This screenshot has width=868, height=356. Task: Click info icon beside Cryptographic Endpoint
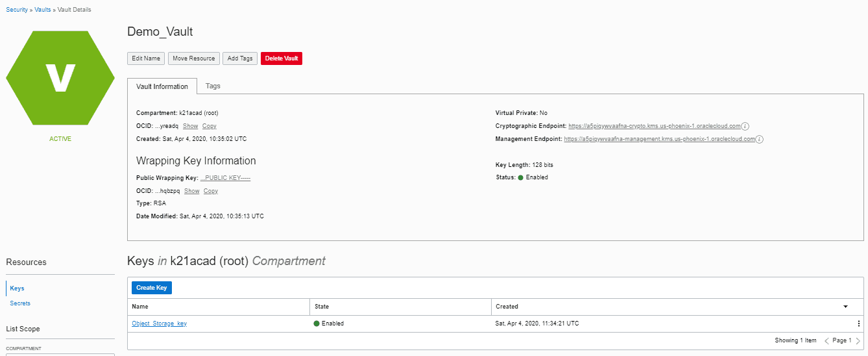pos(745,126)
